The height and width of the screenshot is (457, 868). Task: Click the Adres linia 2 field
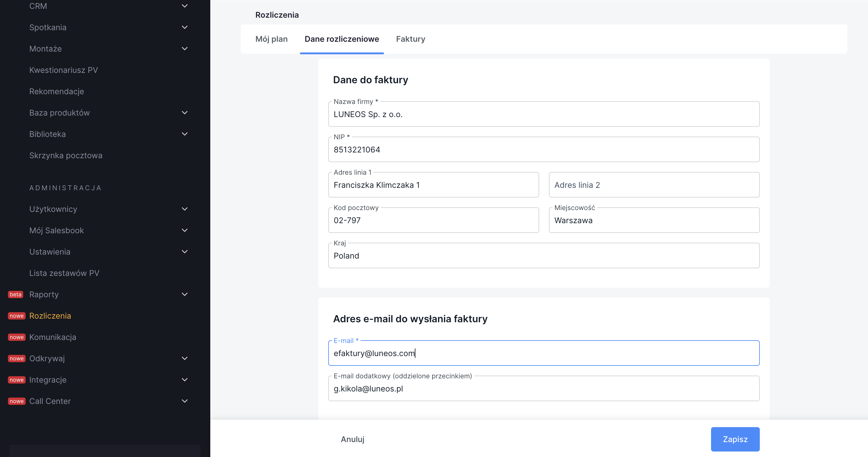click(654, 185)
